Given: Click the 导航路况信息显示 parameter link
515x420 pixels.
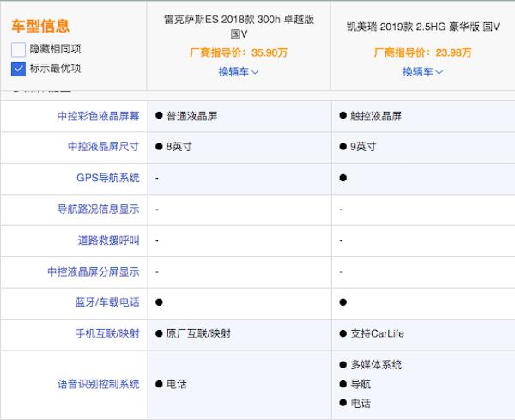Looking at the screenshot, I should [98, 209].
